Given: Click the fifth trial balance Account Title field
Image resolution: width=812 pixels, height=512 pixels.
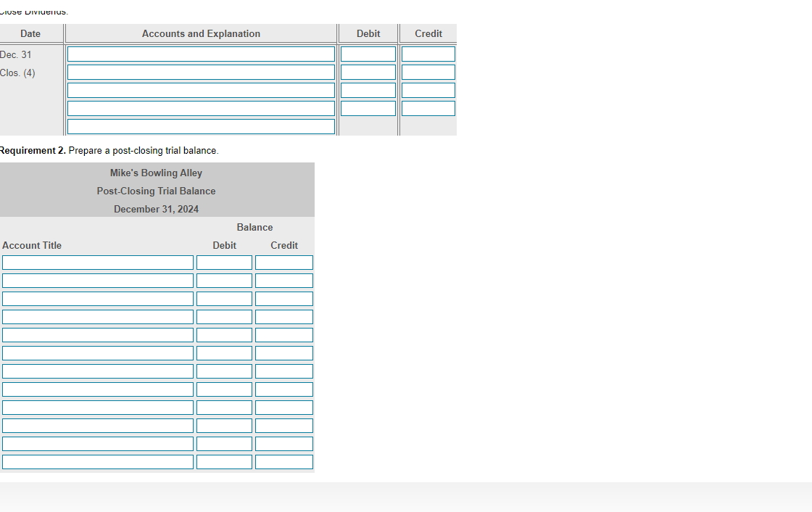Looking at the screenshot, I should click(x=98, y=335).
